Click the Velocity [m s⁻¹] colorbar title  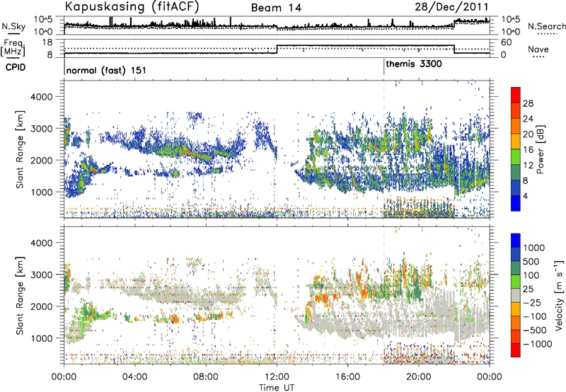pyautogui.click(x=559, y=295)
